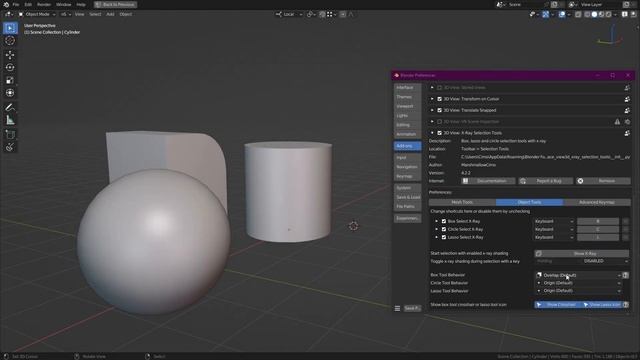Select the Add Cube tool
The height and width of the screenshot is (360, 640).
10,134
